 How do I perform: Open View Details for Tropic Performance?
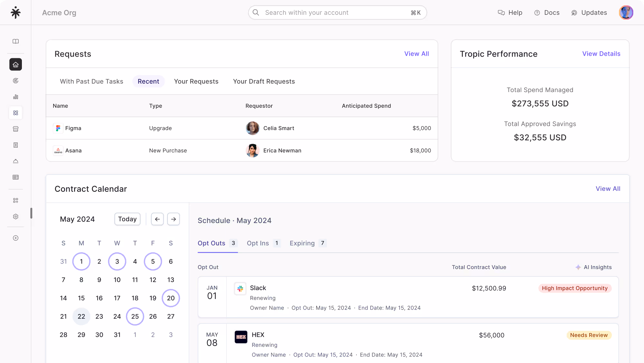coord(601,54)
